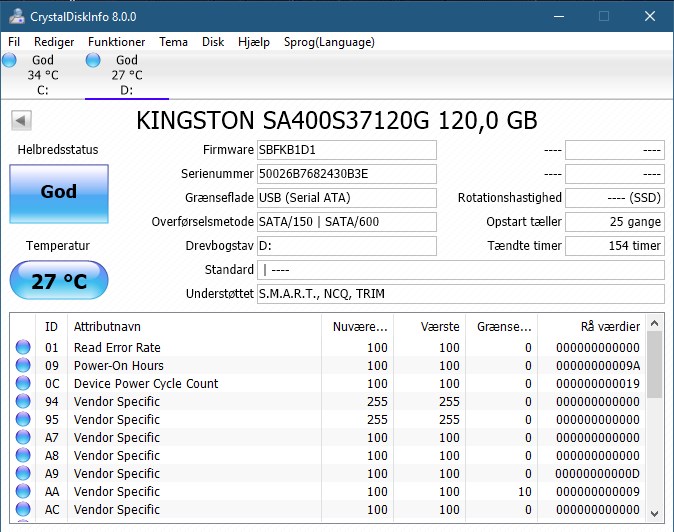This screenshot has width=674, height=532.
Task: Click the Standard field
Action: pyautogui.click(x=461, y=270)
